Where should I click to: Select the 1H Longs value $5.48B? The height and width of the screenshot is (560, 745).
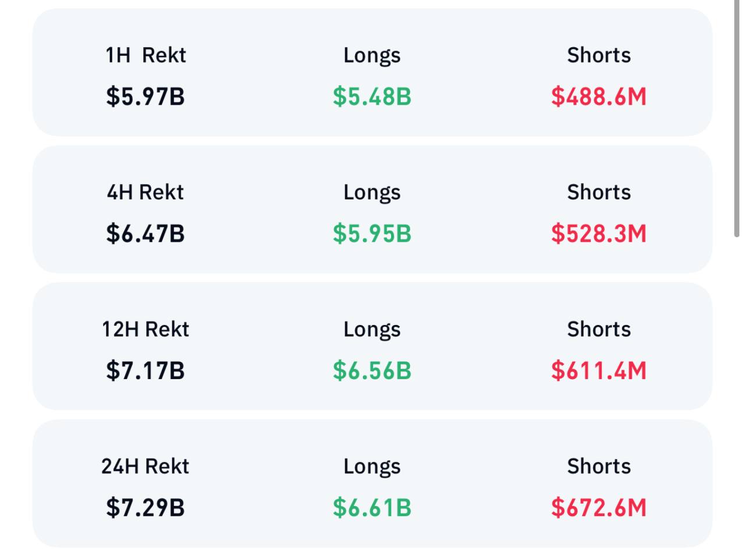click(x=372, y=97)
